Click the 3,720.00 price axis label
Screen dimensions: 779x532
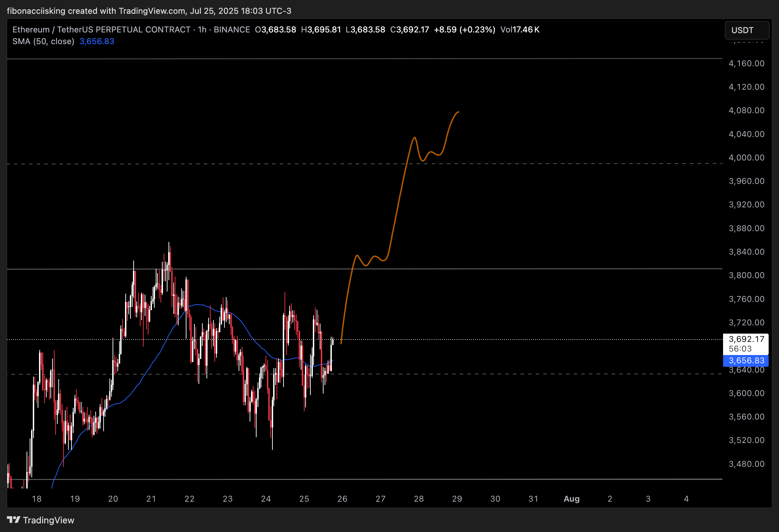click(747, 323)
